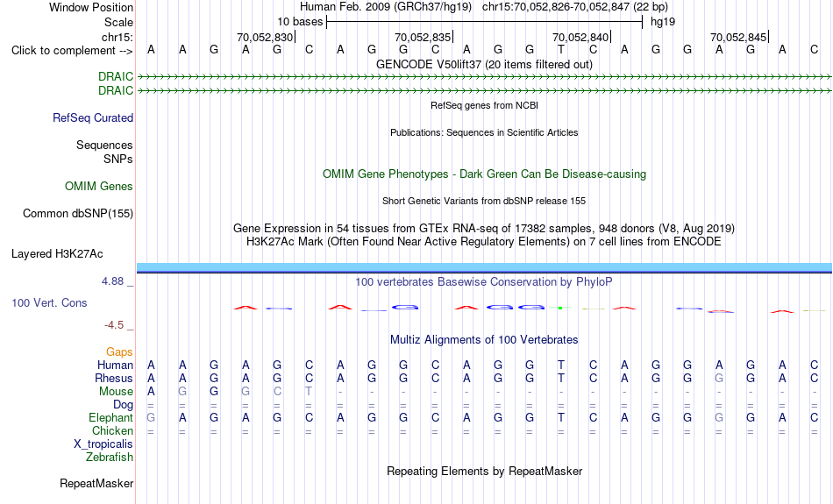
Task: Click the light blue H3K27Ac signal bar
Action: [484, 266]
